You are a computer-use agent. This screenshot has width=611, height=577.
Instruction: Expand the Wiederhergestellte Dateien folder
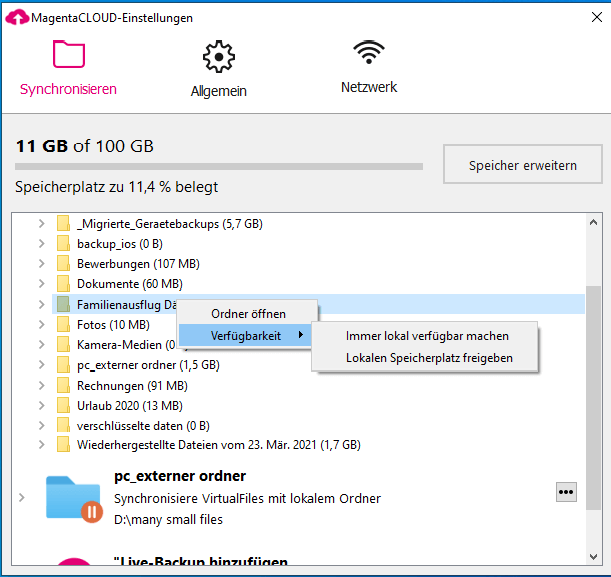42,445
